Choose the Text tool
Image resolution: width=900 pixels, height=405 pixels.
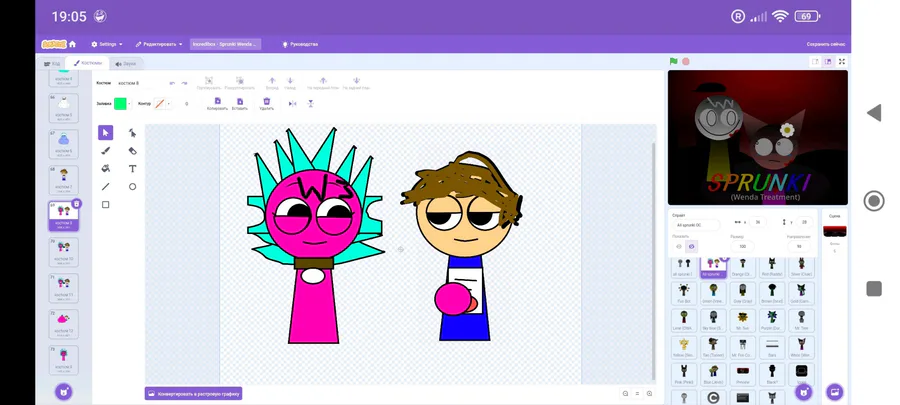click(x=133, y=169)
